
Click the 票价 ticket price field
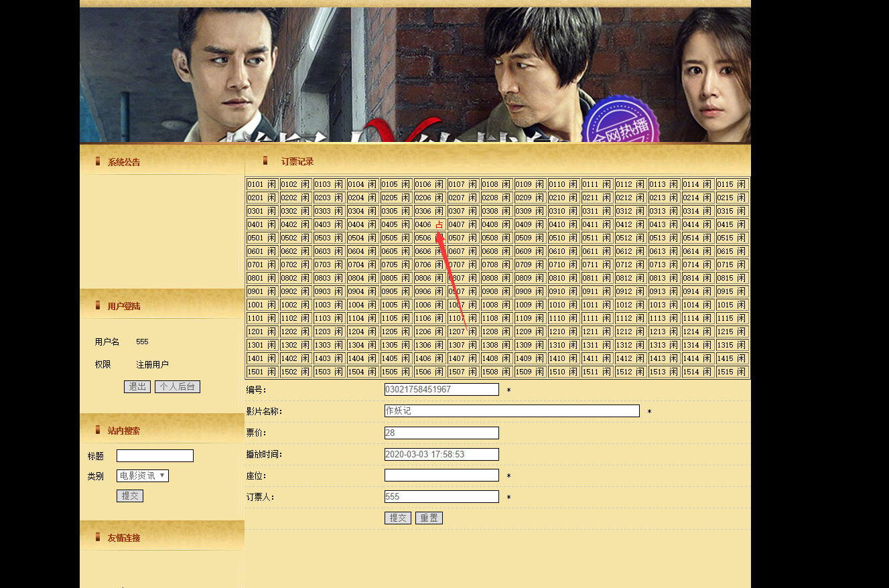tap(441, 433)
